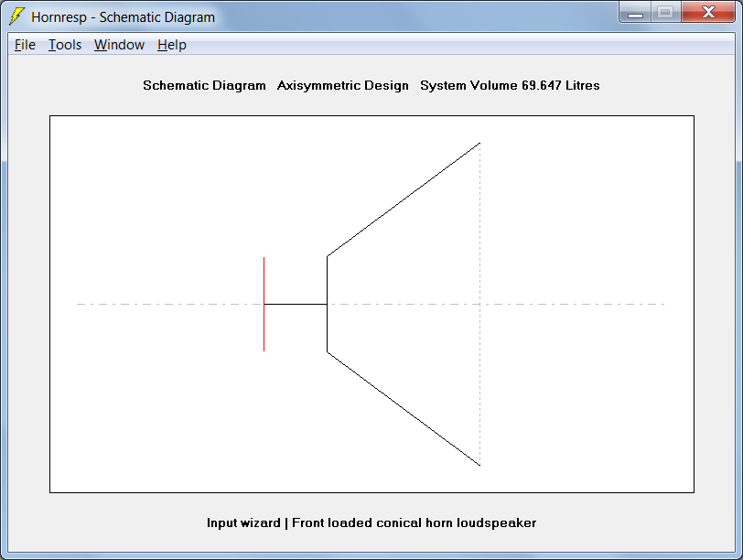Screen dimensions: 743x560
Task: Click the red driver diaphragm line
Action: pos(264,304)
